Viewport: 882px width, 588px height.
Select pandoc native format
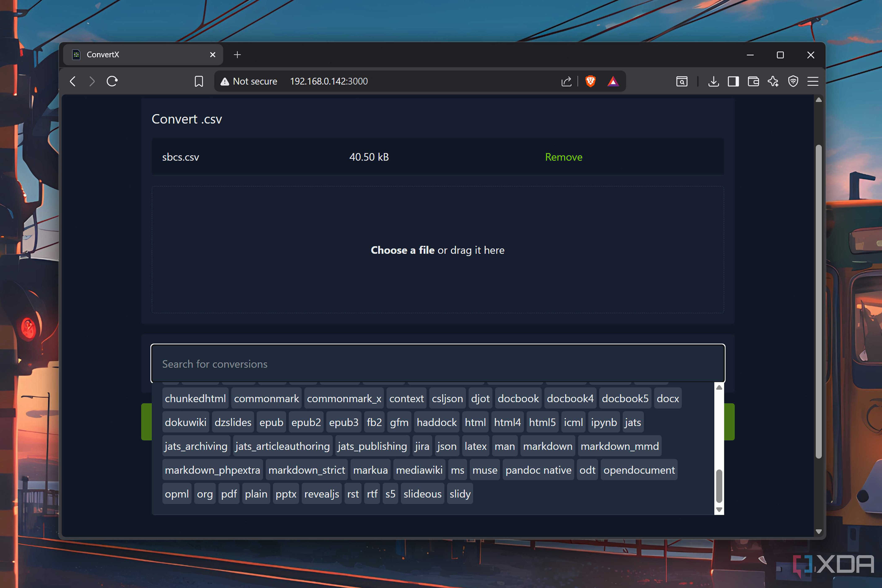538,470
